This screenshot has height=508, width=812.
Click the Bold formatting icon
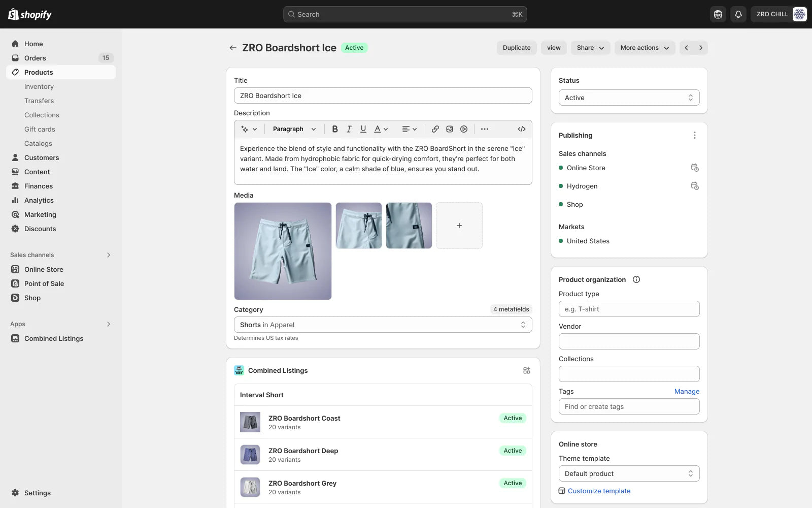point(334,129)
